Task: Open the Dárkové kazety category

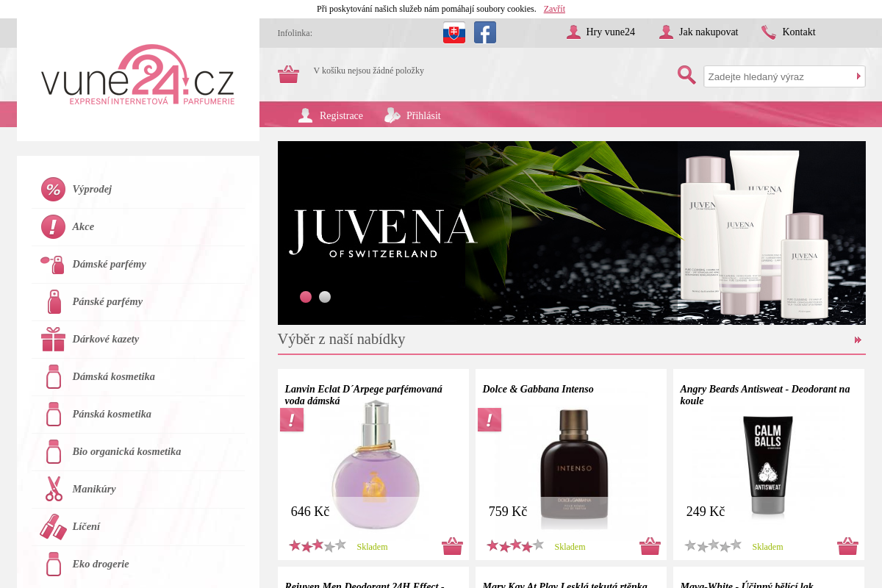Action: click(106, 339)
